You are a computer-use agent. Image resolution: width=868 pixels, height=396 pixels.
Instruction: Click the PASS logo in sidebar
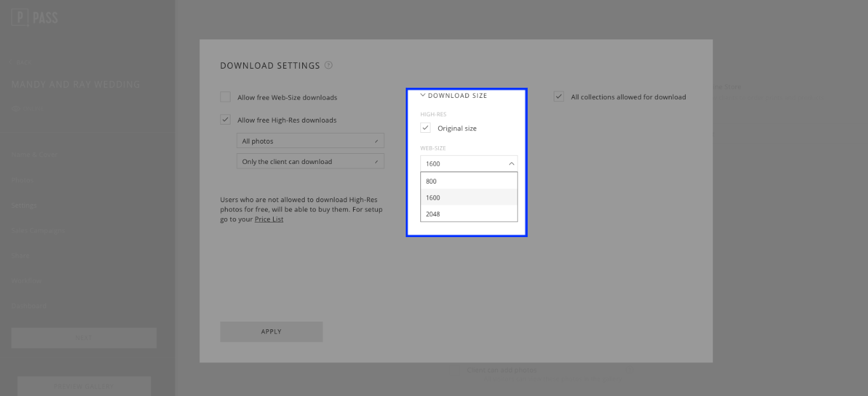coord(34,18)
